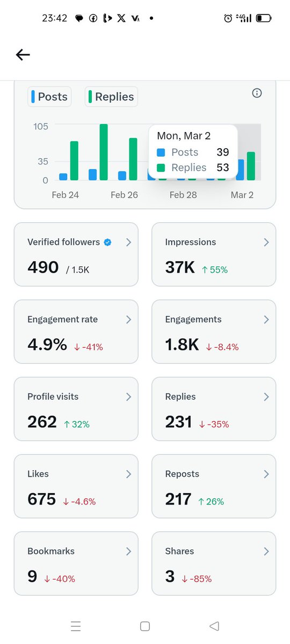Toggle the Replies series in chart legend
Screen dimensions: 290x644
[x=111, y=97]
